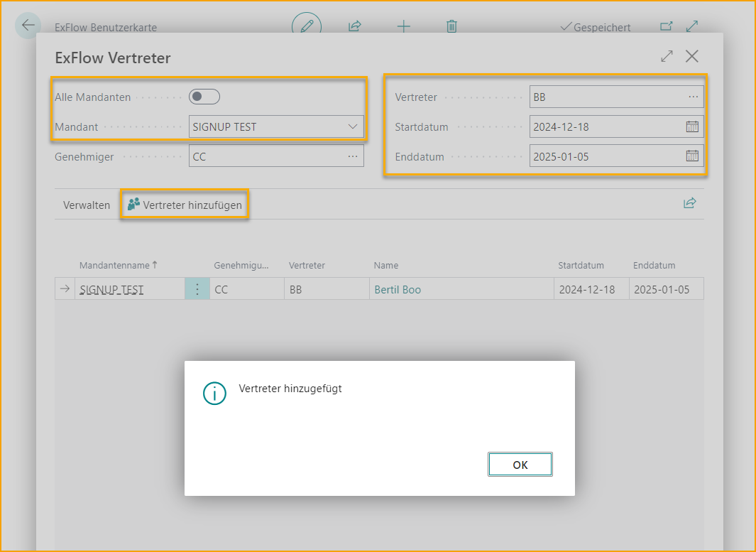Show row options for SIGNUP TEST
756x552 pixels.
(197, 290)
